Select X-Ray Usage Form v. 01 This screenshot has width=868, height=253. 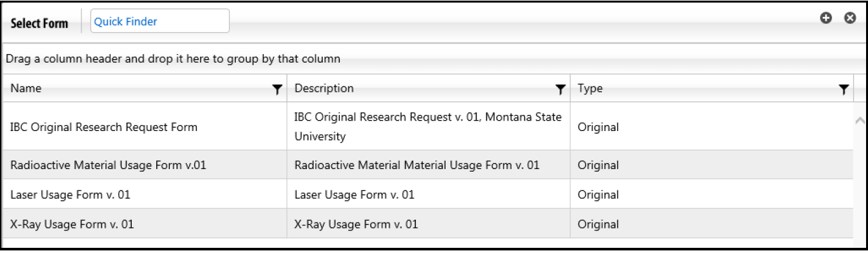(x=72, y=225)
